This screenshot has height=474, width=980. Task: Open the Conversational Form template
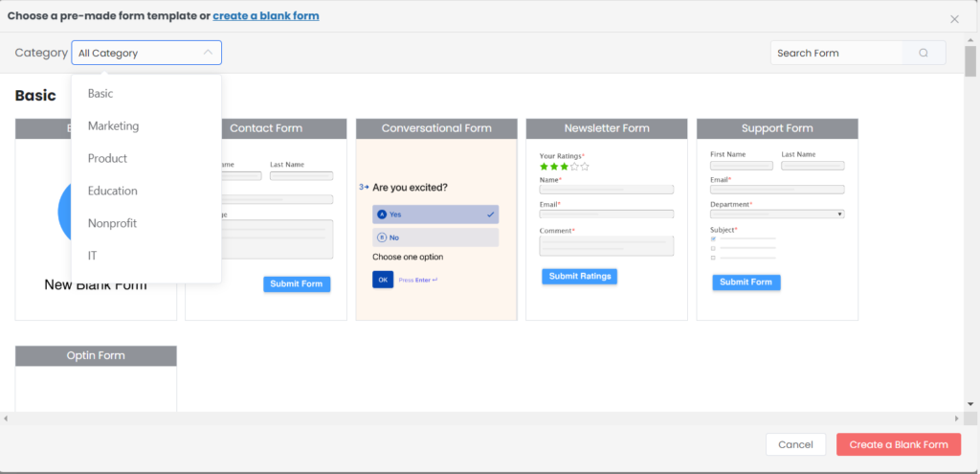(x=436, y=219)
